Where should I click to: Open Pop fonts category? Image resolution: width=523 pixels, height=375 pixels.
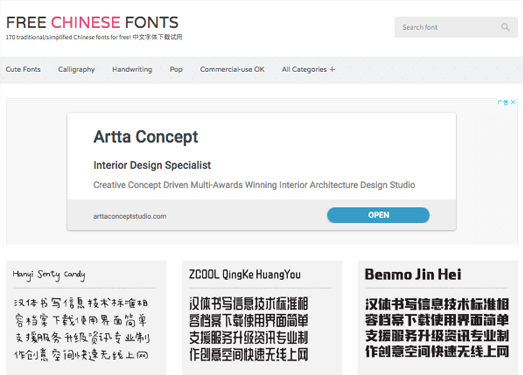(x=176, y=69)
